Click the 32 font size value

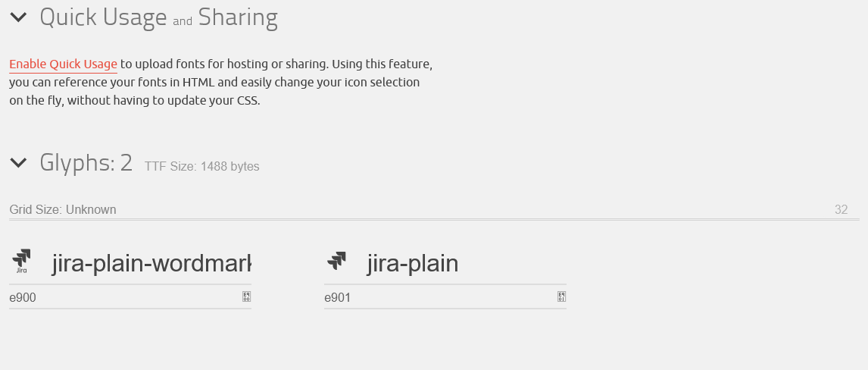click(x=841, y=209)
